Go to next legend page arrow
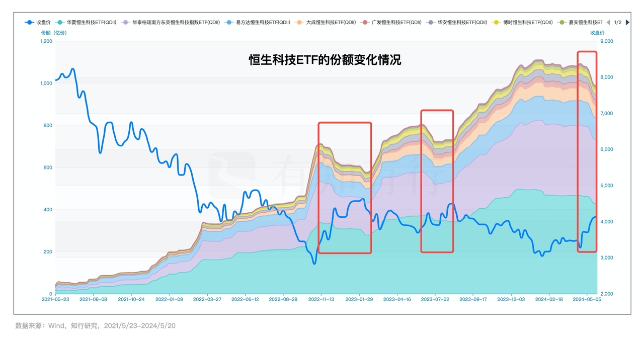 pos(627,23)
